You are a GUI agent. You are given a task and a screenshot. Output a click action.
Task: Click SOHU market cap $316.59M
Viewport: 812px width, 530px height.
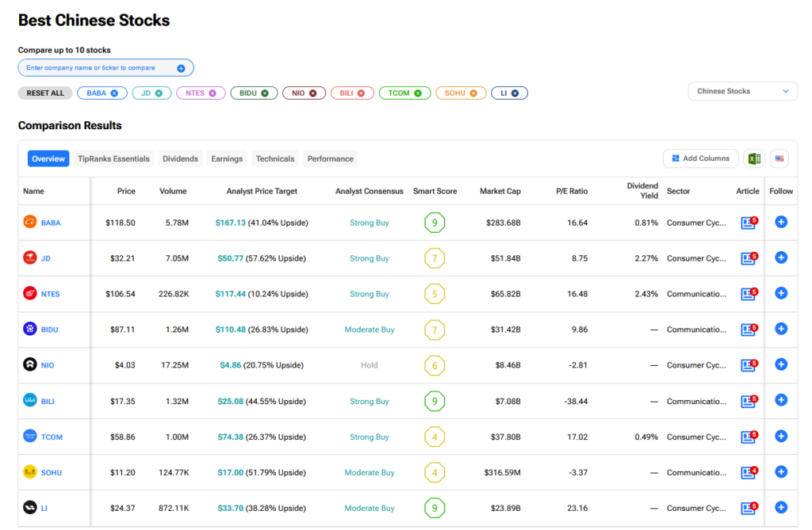[502, 472]
